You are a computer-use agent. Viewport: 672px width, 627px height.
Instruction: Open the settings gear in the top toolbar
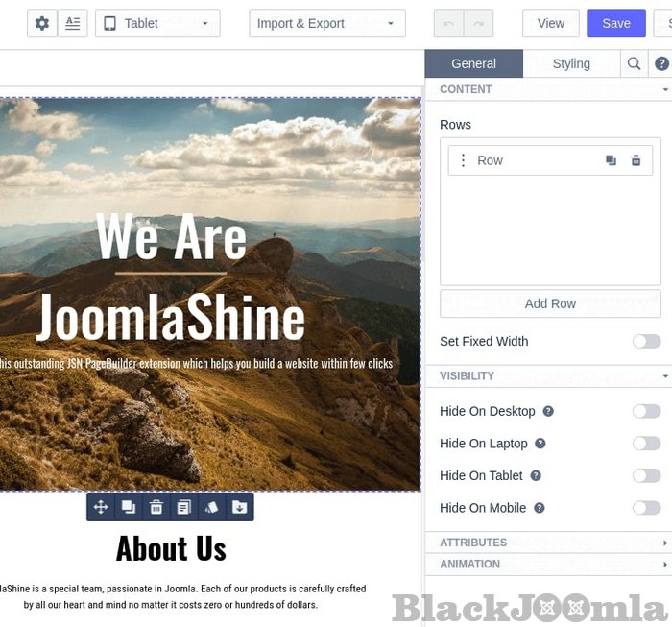41,23
